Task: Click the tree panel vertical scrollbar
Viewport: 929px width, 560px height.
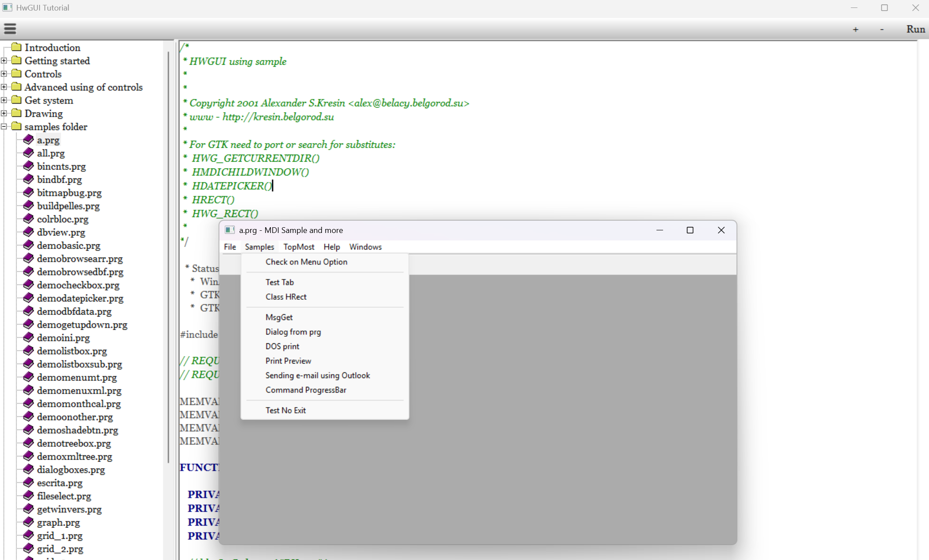Action: pyautogui.click(x=168, y=257)
